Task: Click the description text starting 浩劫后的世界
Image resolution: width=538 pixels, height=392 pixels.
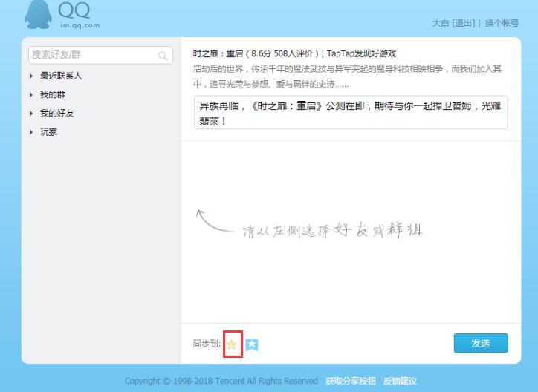Action: (347, 76)
